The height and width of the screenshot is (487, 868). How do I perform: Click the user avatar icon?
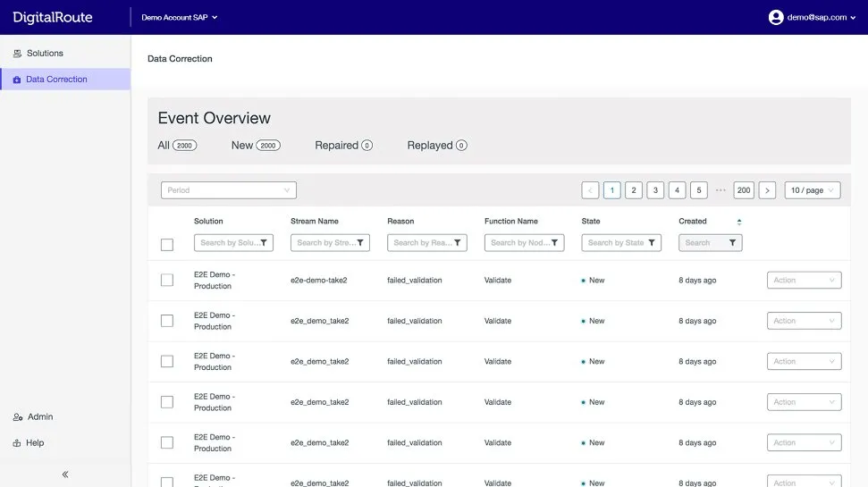(x=775, y=17)
